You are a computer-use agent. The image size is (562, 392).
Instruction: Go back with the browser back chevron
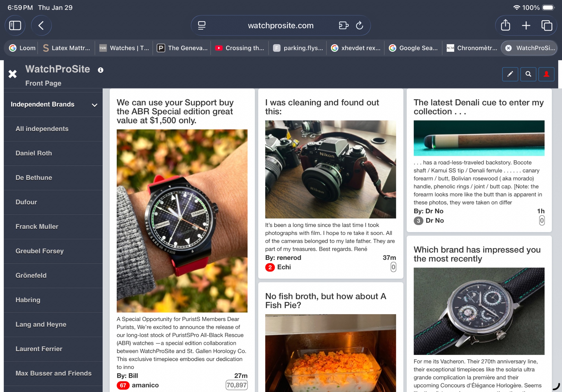pos(41,25)
